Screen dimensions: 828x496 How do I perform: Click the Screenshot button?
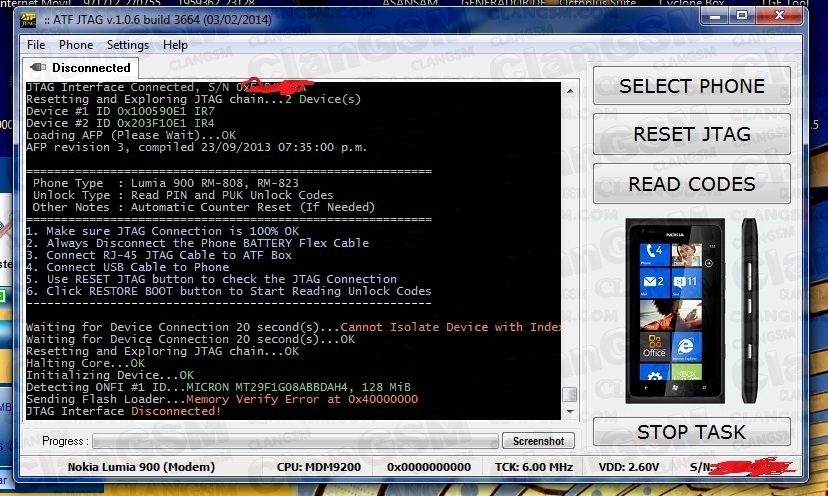click(538, 441)
